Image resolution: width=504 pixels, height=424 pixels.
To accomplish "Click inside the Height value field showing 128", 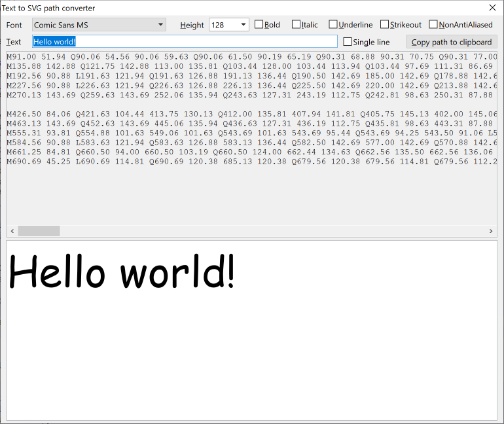I will (x=223, y=25).
